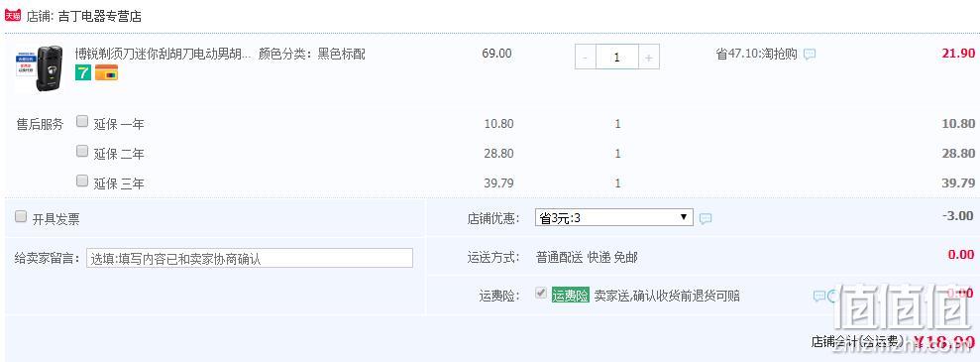Click the 给卖家留言 message input field

coord(250,258)
